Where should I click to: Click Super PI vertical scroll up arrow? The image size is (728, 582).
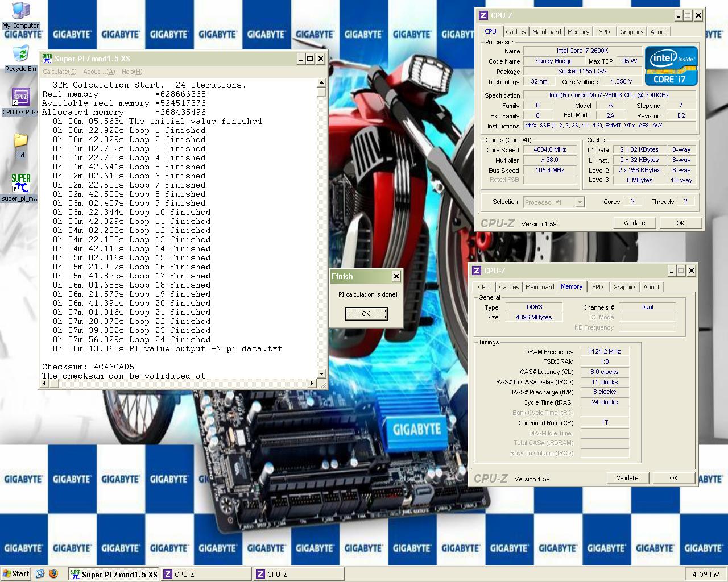tap(322, 84)
